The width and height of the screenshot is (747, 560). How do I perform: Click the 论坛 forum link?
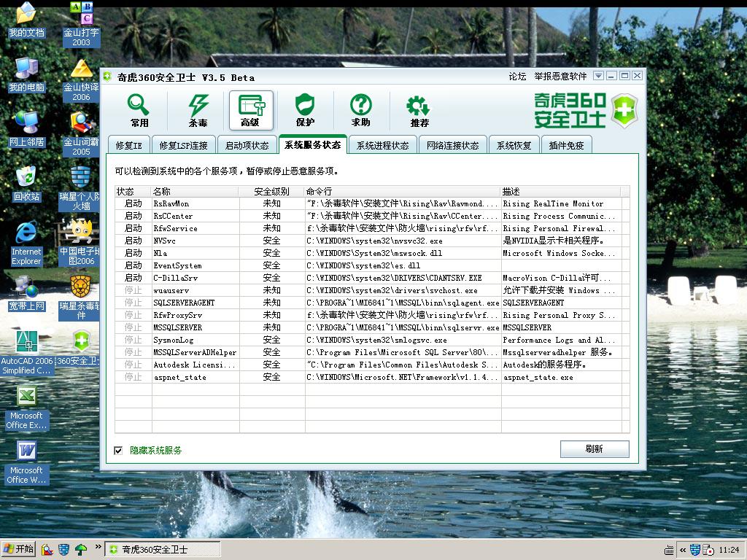pos(517,77)
